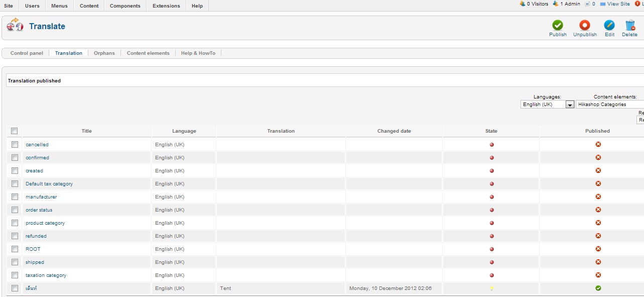Click state dot for taxation category row
Screen dimensions: 644x297
tap(491, 275)
